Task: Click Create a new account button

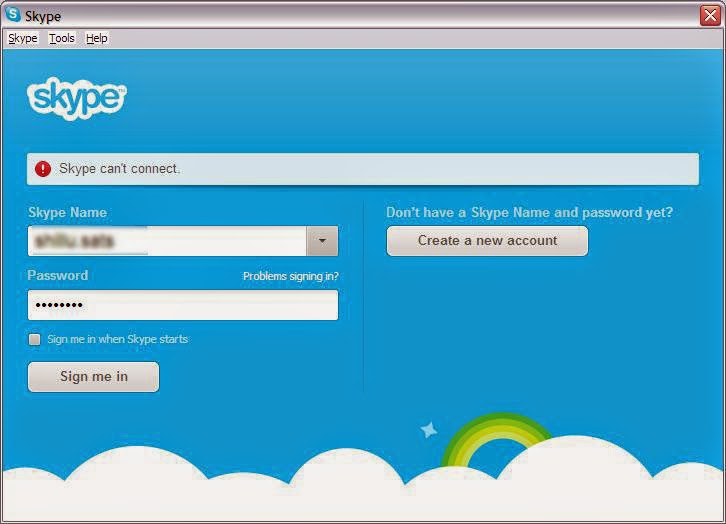Action: click(x=488, y=241)
